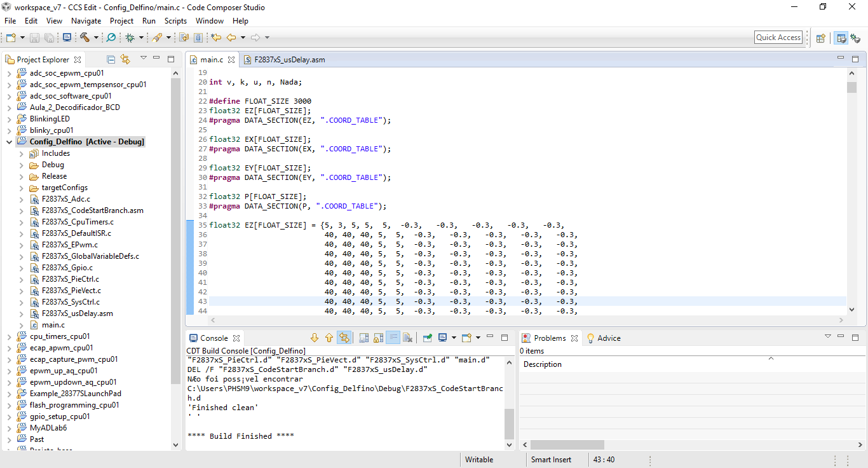Toggle Link with Editor in Project Explorer
The image size is (868, 468).
click(x=125, y=59)
